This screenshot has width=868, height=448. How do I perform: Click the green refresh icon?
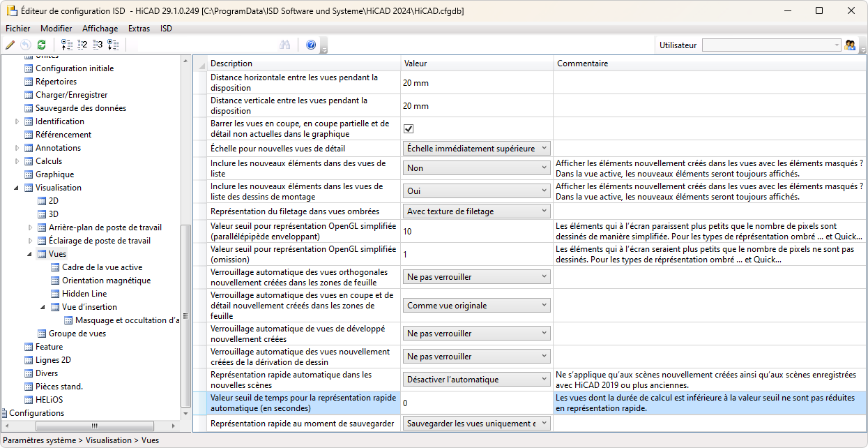click(x=41, y=45)
